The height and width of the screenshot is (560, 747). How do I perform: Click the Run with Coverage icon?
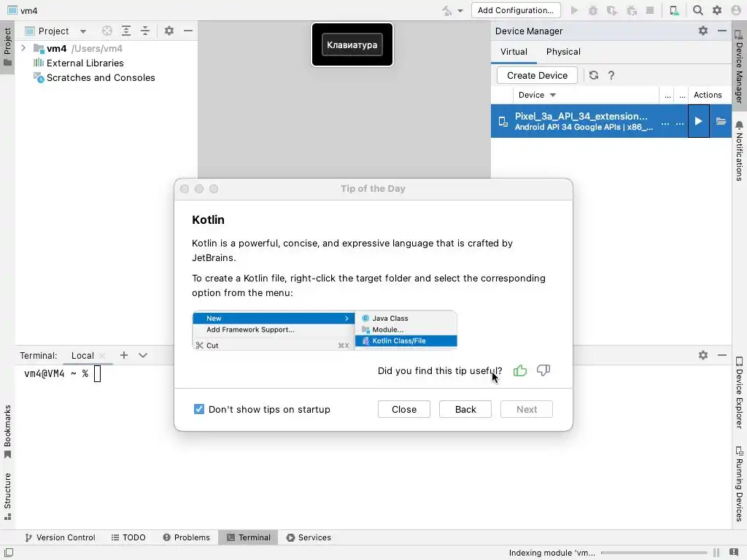(612, 10)
